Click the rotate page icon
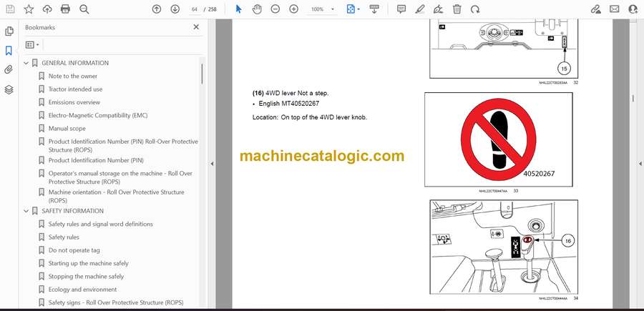This screenshot has height=311, width=644. (x=475, y=9)
